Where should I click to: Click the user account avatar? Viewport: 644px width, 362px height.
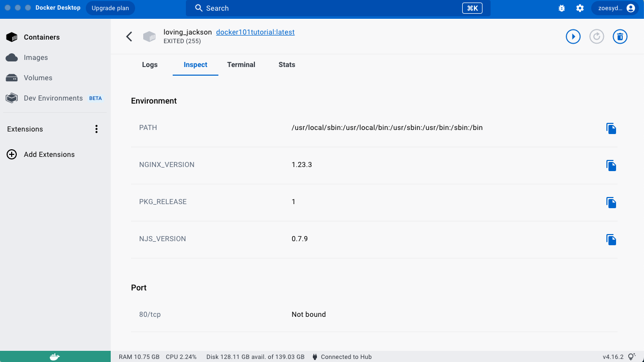click(x=630, y=8)
